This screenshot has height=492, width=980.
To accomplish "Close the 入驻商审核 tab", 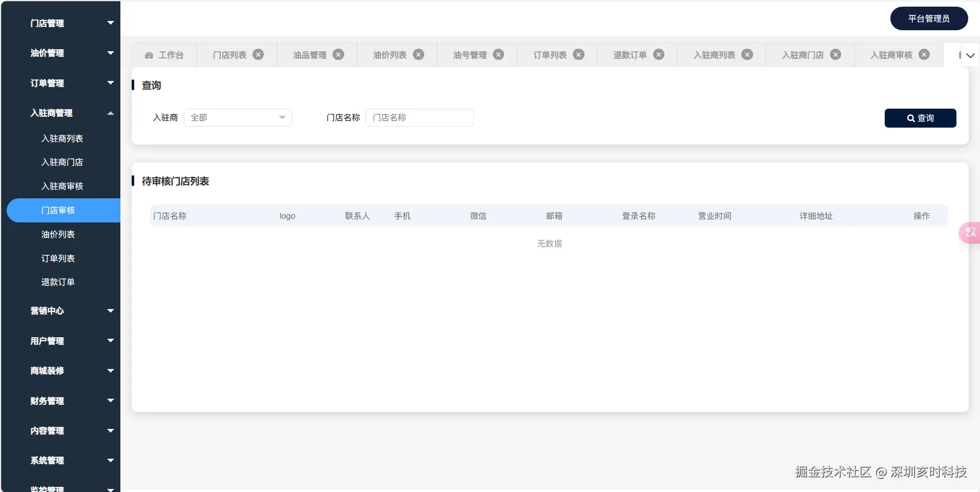I will pyautogui.click(x=924, y=54).
